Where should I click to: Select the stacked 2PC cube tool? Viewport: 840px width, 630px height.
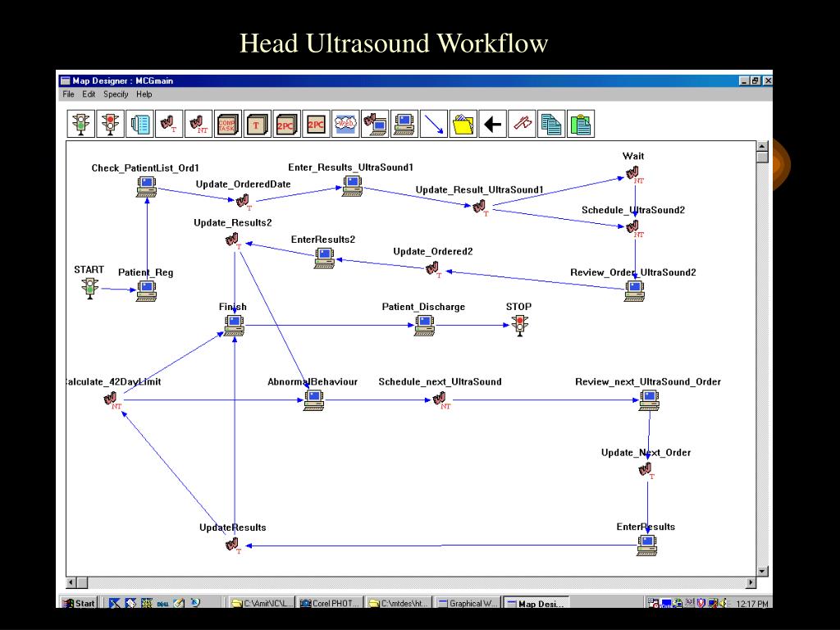tap(286, 124)
